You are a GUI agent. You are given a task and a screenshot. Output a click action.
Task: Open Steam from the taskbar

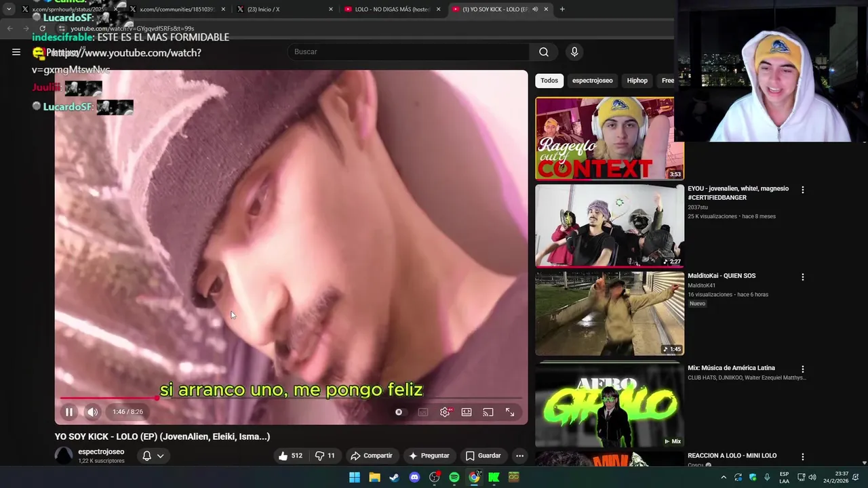(394, 477)
